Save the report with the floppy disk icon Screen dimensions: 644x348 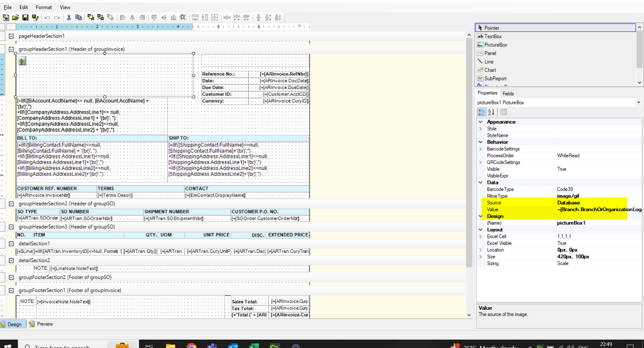click(x=25, y=18)
